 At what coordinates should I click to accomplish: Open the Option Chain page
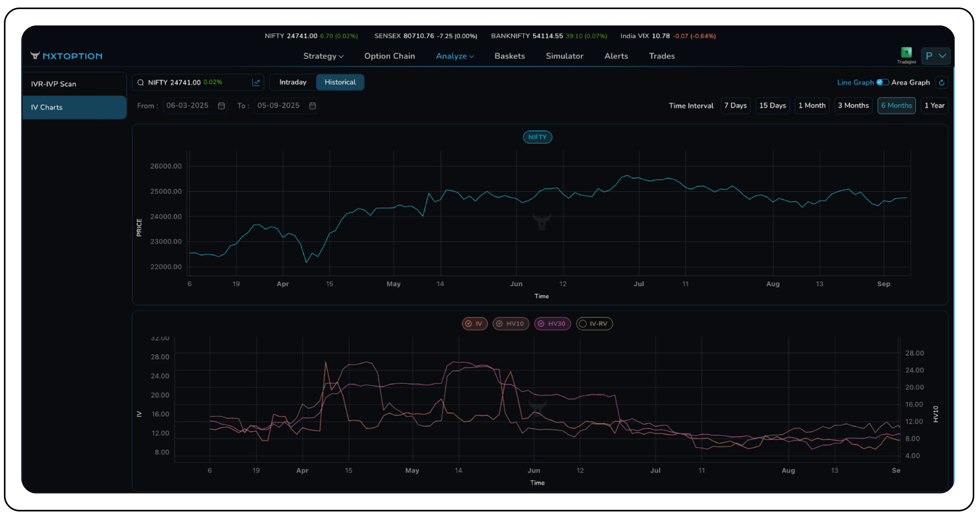(x=390, y=56)
